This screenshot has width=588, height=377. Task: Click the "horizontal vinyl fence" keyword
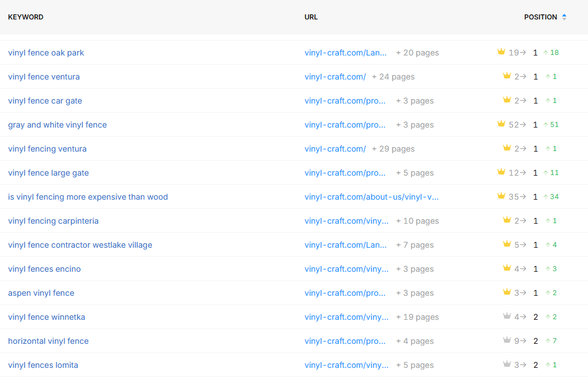tap(49, 342)
